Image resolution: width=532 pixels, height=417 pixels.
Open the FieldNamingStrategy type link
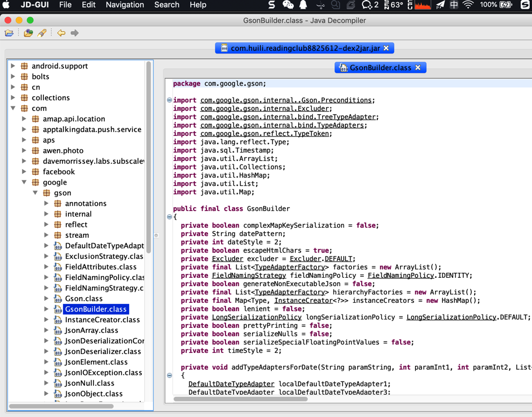(x=249, y=276)
